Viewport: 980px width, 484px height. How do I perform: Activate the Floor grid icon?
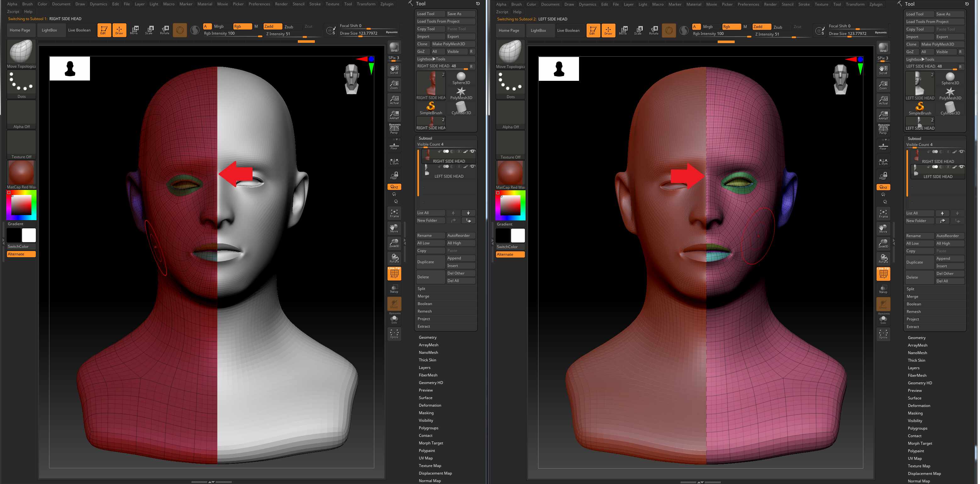[394, 145]
